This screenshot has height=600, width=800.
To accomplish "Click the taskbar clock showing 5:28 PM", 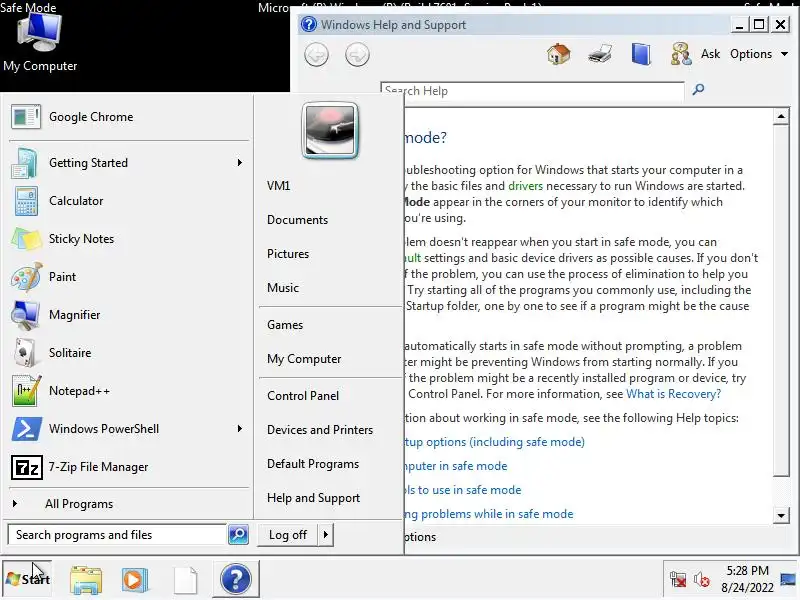I will point(747,579).
